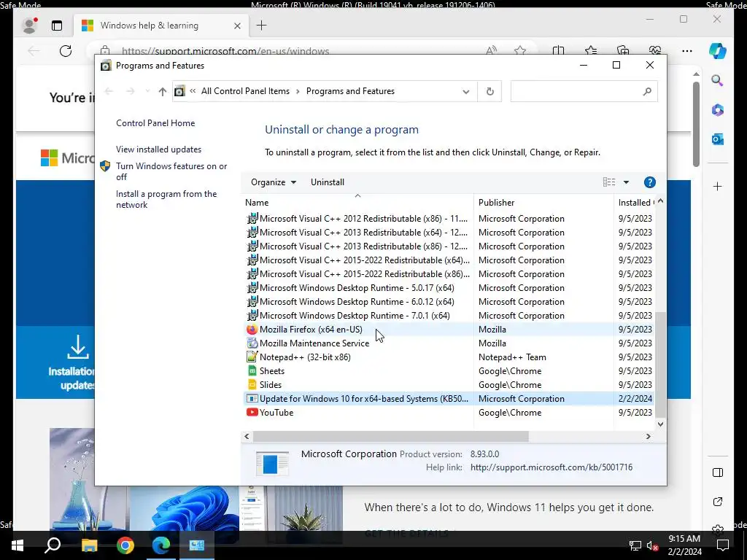Click the Slides app icon in list

pos(252,384)
